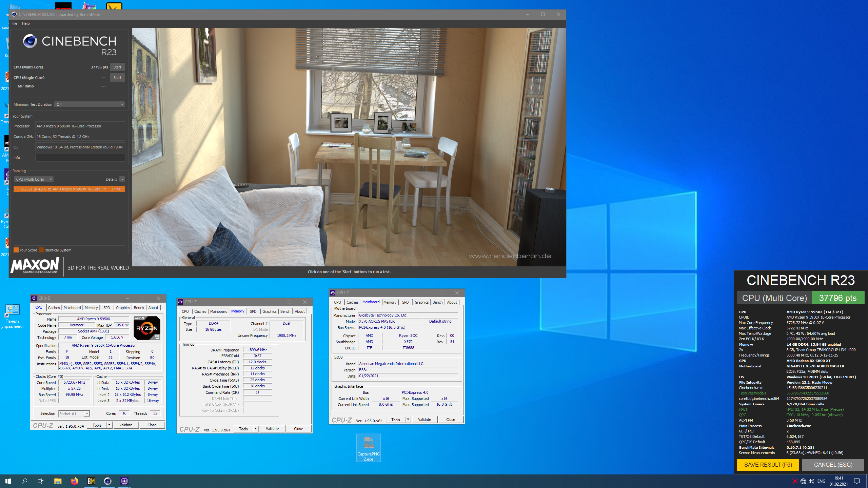Viewport: 868px width, 488px height.
Task: Click the Info input field
Action: (x=80, y=158)
